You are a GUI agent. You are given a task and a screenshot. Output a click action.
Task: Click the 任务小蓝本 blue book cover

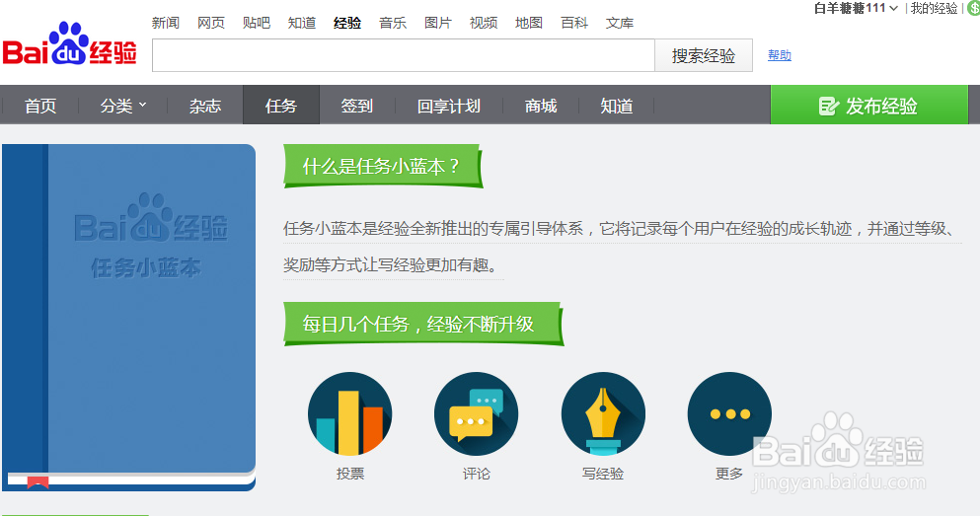point(128,318)
